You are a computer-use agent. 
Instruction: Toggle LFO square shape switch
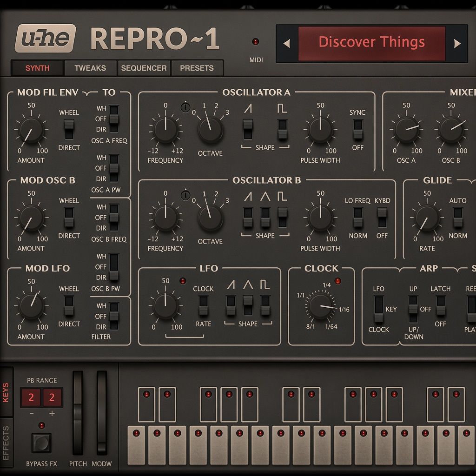coord(265,305)
